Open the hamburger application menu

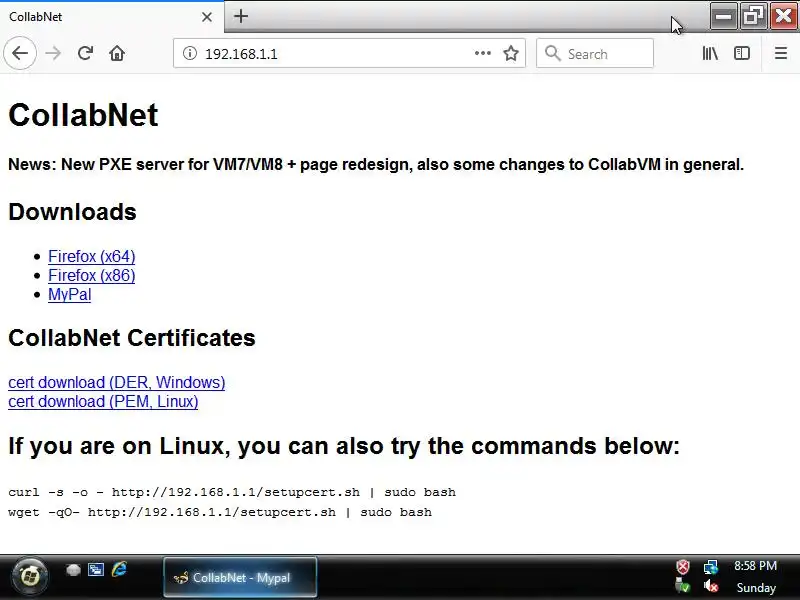(781, 53)
